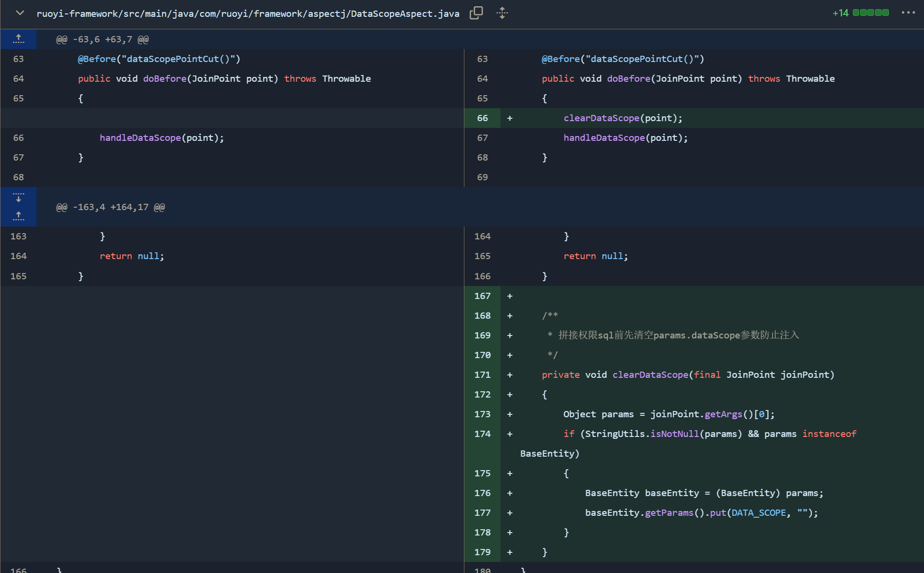Click private void clearDataScope method signature

tap(688, 374)
